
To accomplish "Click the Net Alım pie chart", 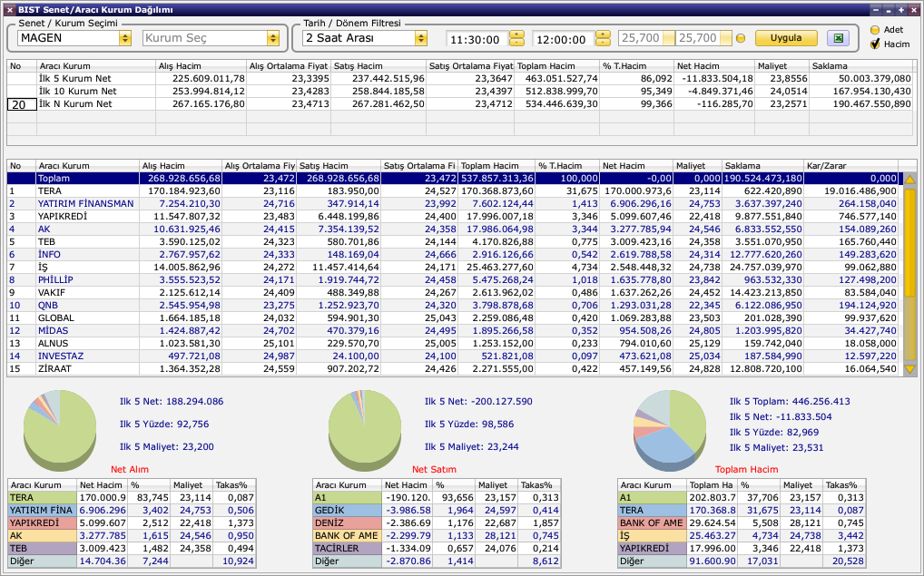I will coord(62,425).
